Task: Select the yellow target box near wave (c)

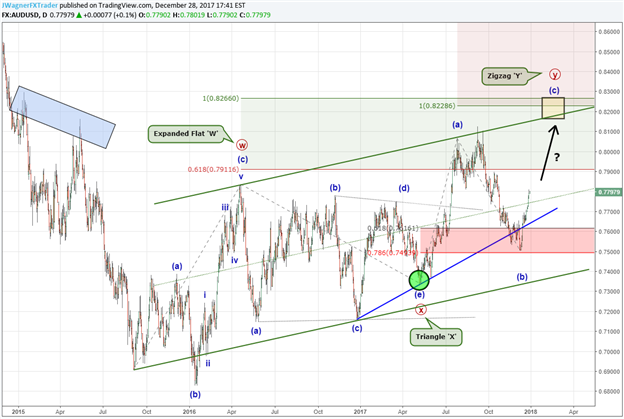Action: tap(553, 108)
